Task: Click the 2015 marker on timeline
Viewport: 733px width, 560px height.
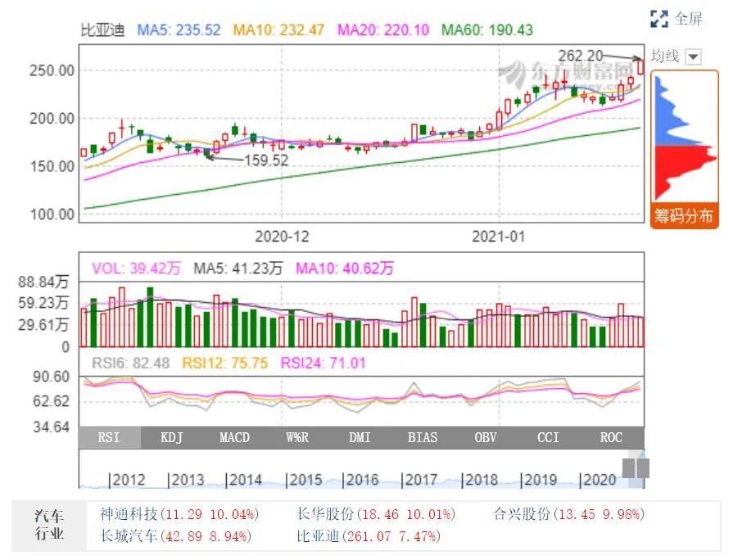Action: (x=304, y=480)
